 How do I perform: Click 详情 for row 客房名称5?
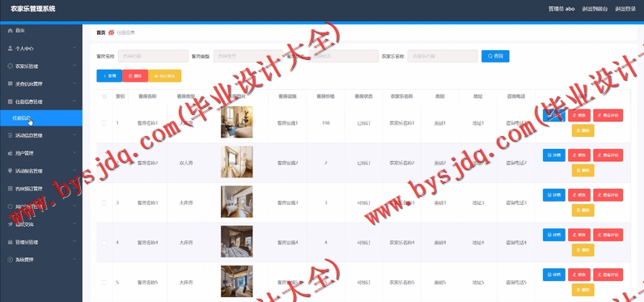554,275
